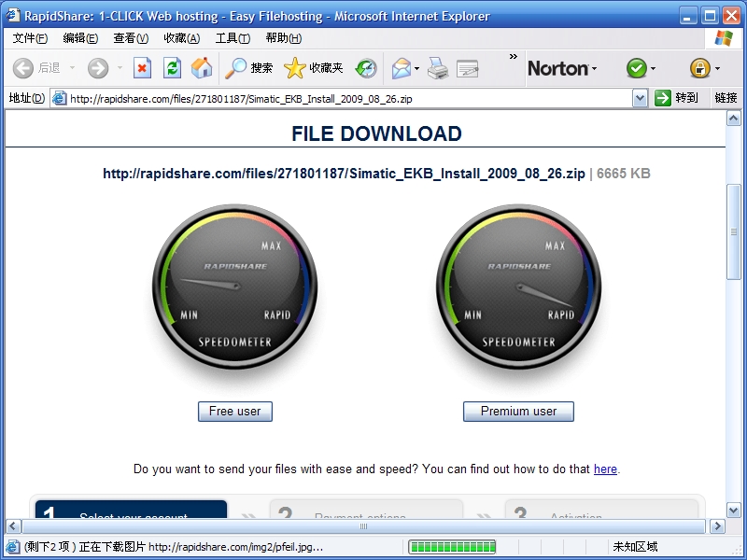The height and width of the screenshot is (560, 747).
Task: Click the status bar page icon
Action: click(x=13, y=547)
